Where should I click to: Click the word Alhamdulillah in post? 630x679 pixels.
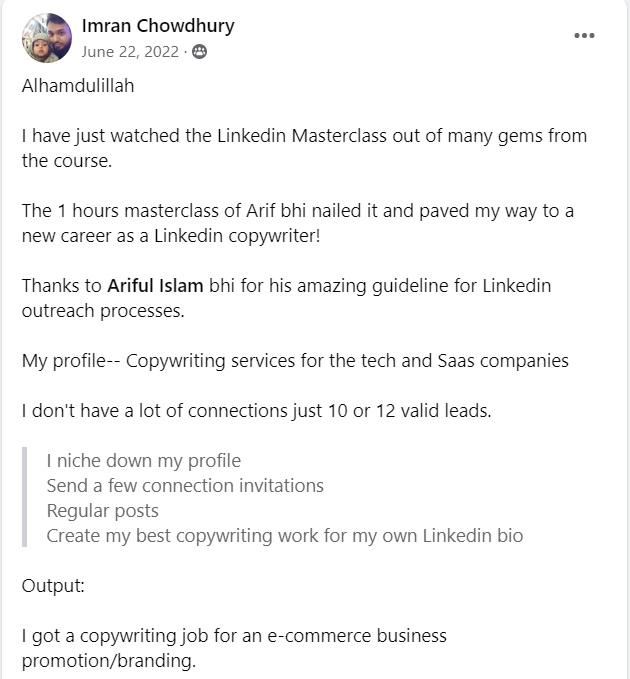coord(78,86)
